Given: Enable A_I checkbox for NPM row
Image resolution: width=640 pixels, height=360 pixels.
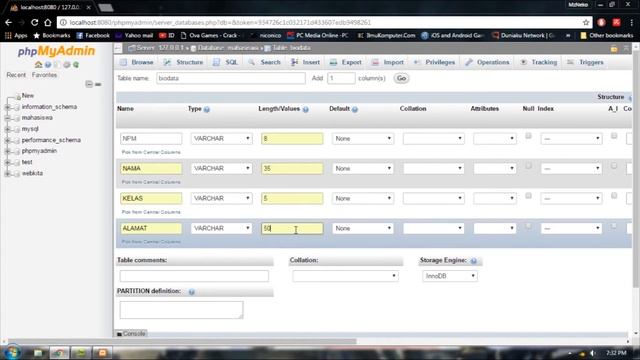Looking at the screenshot, I should tap(614, 136).
